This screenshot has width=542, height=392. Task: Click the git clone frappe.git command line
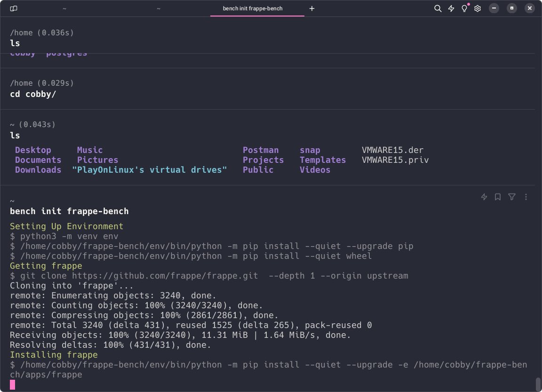click(x=209, y=276)
